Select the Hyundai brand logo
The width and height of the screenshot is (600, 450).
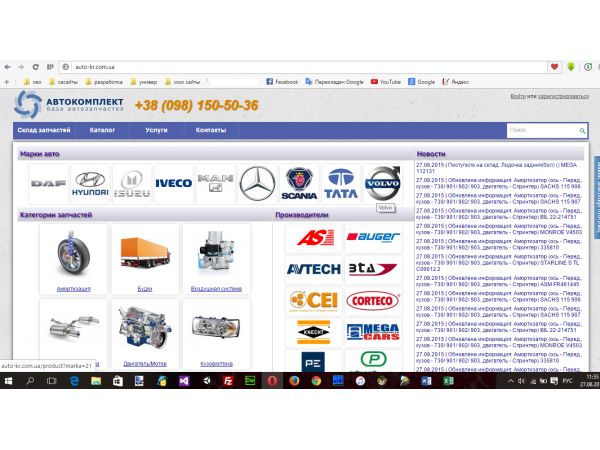pos(90,184)
